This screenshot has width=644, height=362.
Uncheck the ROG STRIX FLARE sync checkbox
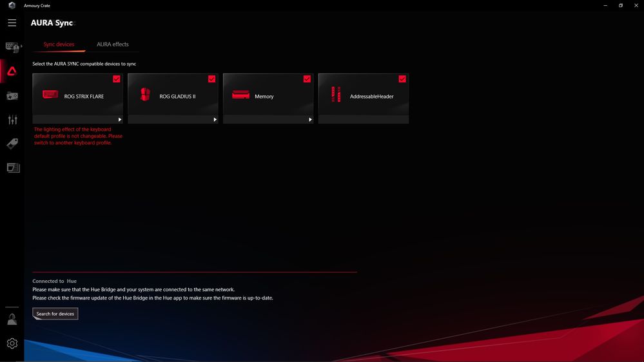click(117, 79)
